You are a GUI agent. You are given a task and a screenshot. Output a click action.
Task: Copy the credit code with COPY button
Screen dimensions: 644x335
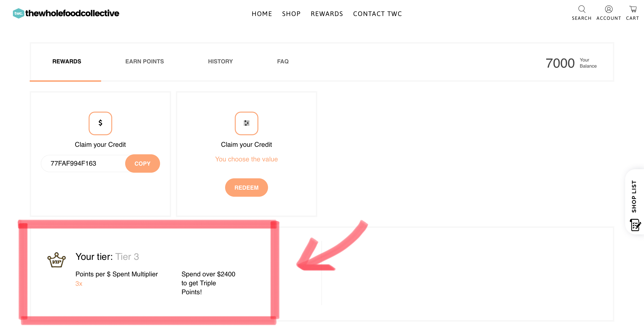point(143,163)
